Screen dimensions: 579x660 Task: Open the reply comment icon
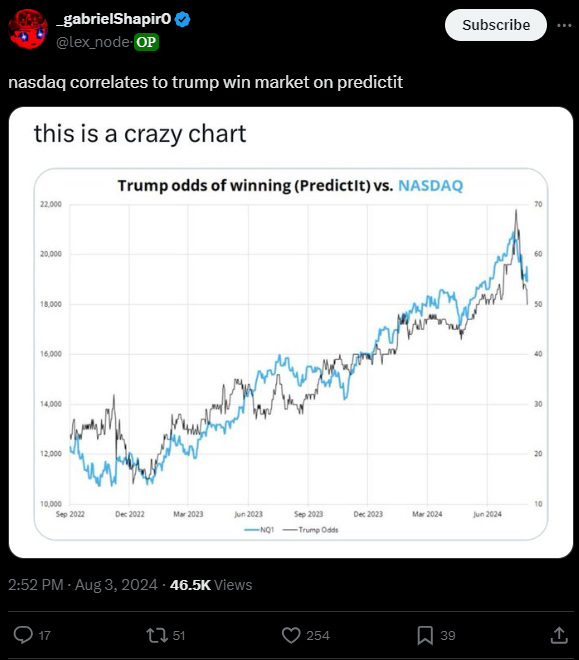23,635
